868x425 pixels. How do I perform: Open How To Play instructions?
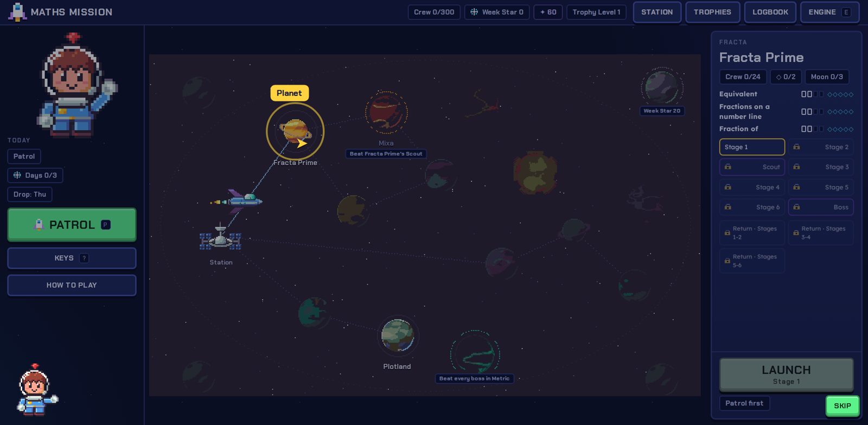tap(72, 286)
